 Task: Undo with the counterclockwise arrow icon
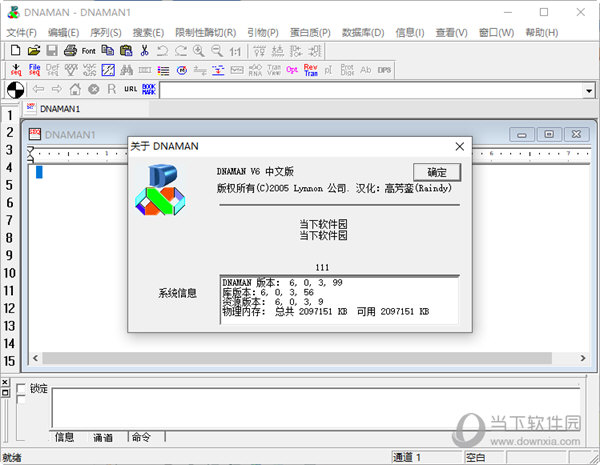(162, 51)
